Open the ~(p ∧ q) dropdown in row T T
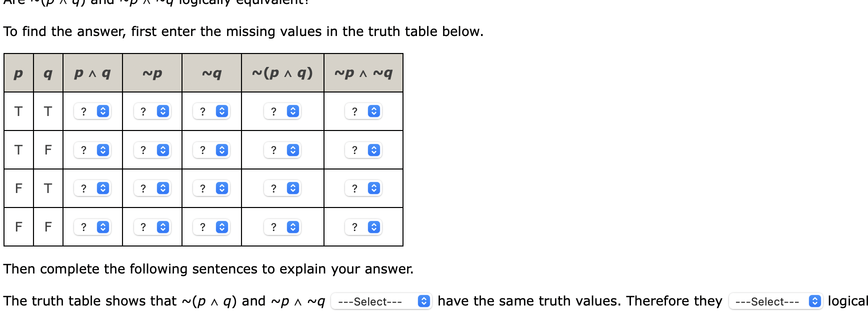The image size is (868, 335). pyautogui.click(x=282, y=111)
